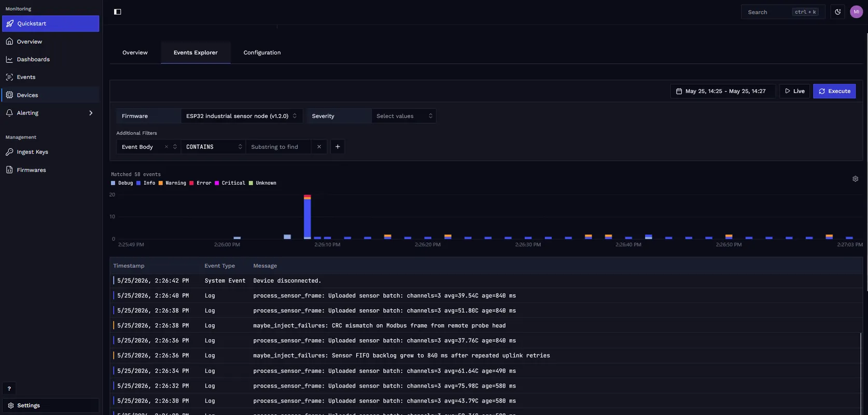
Task: Open Firmwares in the sidebar
Action: coord(51,170)
